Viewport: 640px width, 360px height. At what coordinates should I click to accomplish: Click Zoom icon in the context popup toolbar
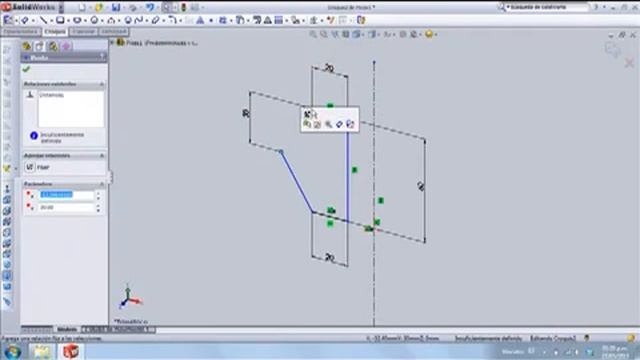(328, 124)
